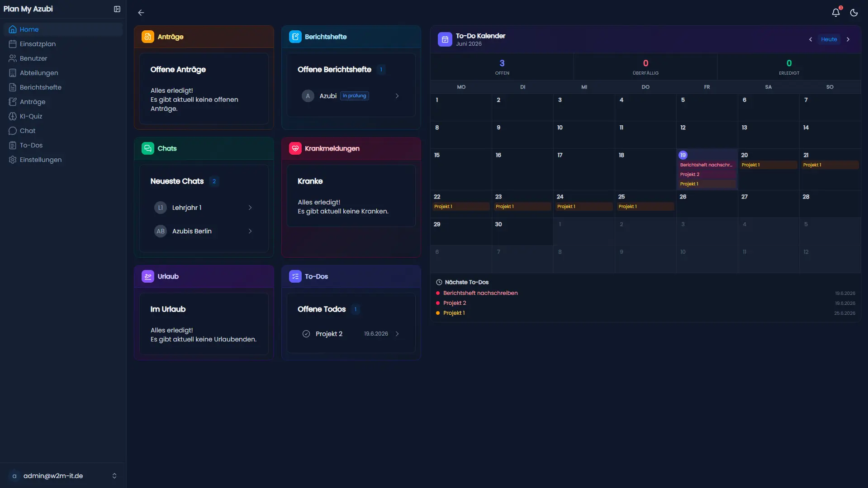Click the Juni 2026 month label

point(469,44)
